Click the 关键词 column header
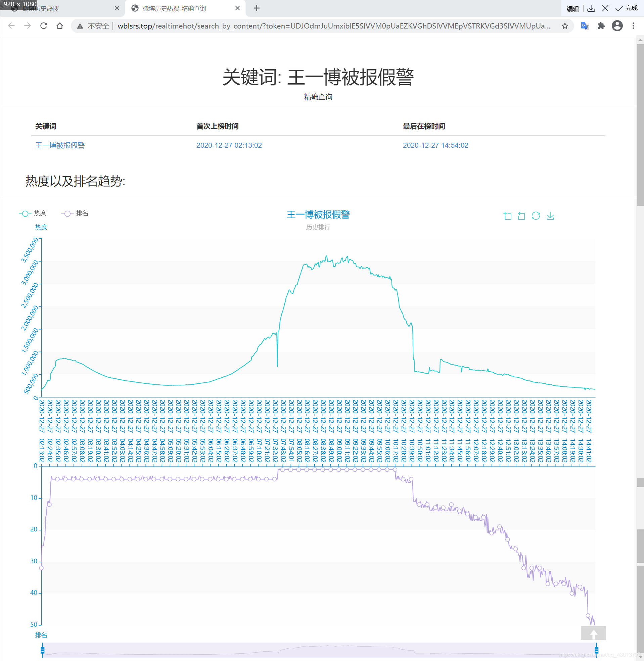The height and width of the screenshot is (661, 644). click(x=46, y=126)
